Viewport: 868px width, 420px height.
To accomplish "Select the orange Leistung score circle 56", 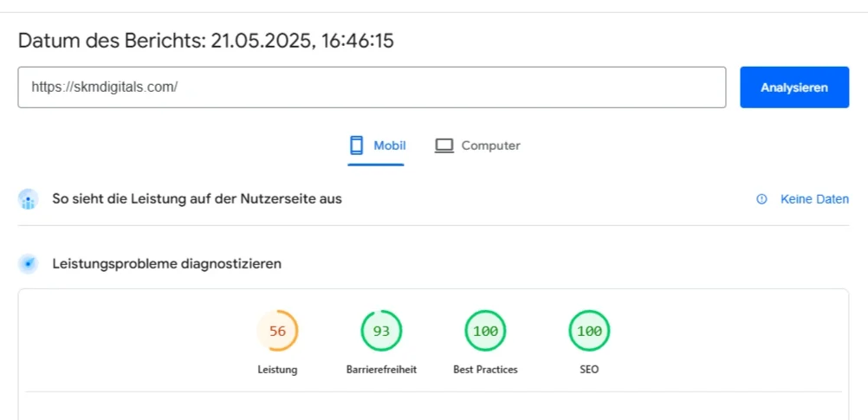I will 277,331.
